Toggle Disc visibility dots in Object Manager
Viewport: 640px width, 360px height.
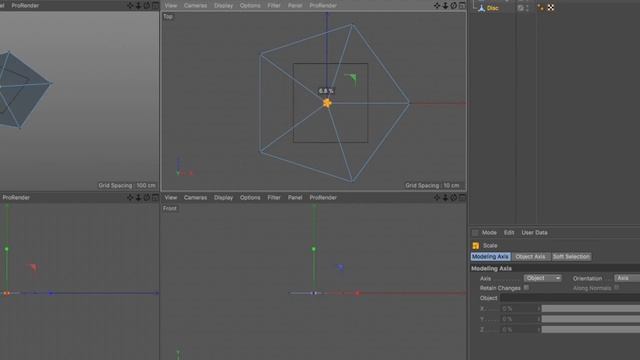527,8
